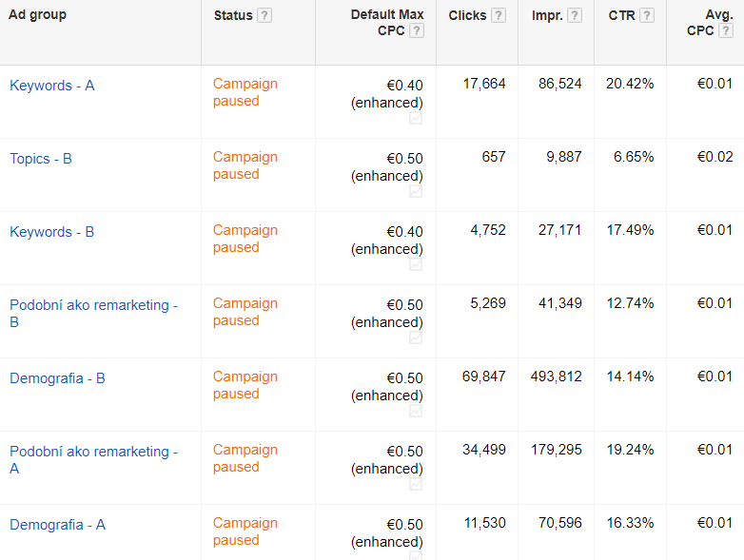
Task: Click Campaign paused status for Keywords - B
Action: [245, 239]
